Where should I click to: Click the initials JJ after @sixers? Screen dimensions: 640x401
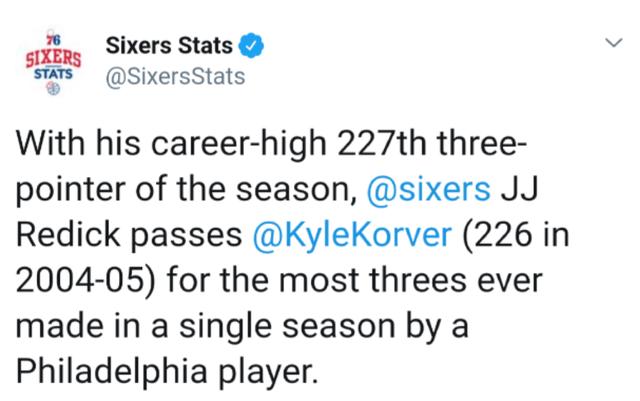point(519,189)
